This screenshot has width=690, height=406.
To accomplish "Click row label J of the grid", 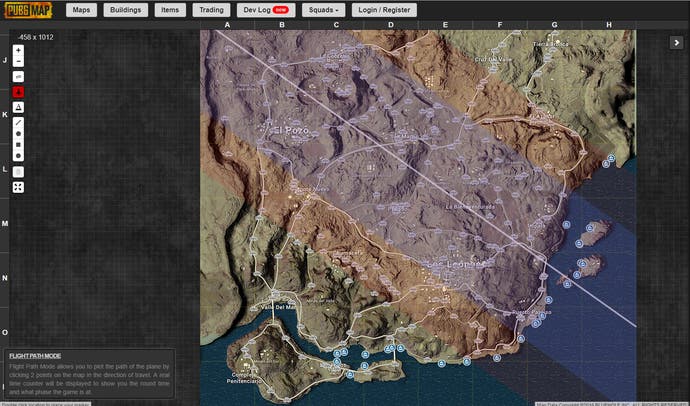I will point(5,60).
